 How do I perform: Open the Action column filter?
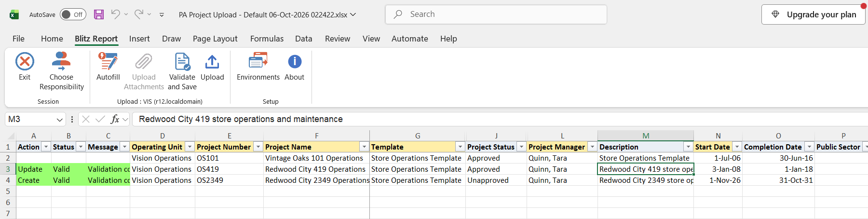46,147
